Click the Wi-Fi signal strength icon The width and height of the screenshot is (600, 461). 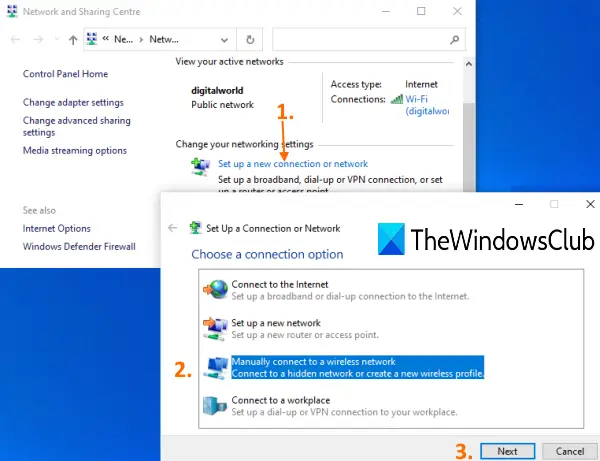(397, 99)
